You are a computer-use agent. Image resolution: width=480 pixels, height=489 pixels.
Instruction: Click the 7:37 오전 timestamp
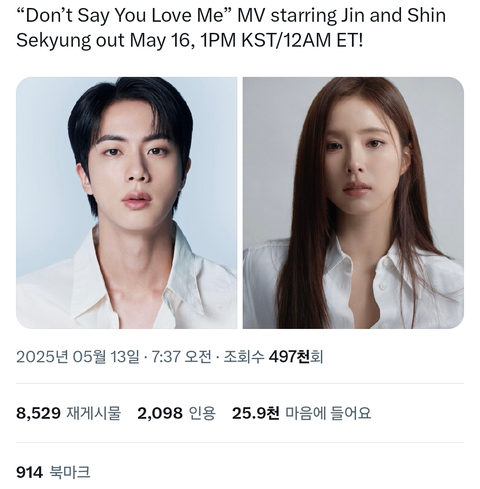[x=181, y=357]
